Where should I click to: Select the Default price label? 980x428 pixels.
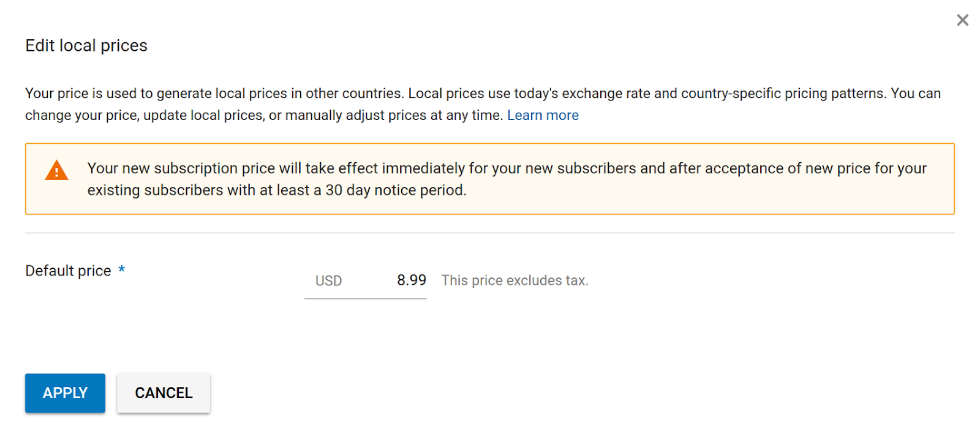68,271
